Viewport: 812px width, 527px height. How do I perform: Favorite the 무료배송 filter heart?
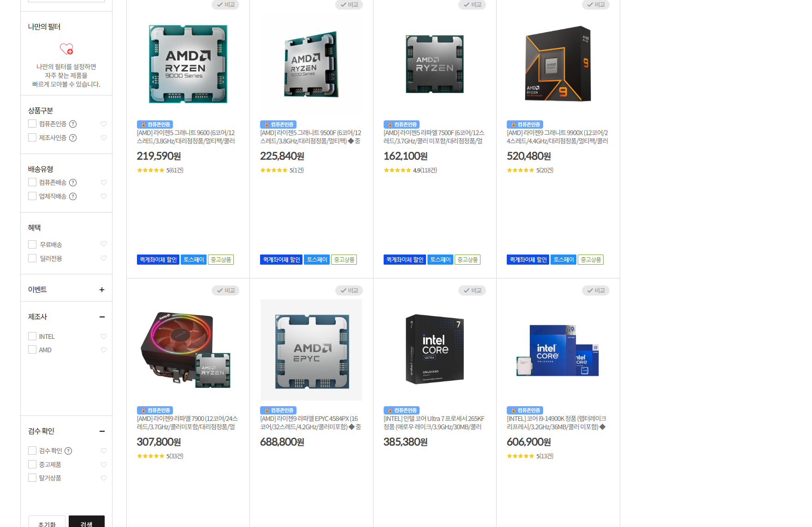tap(104, 244)
